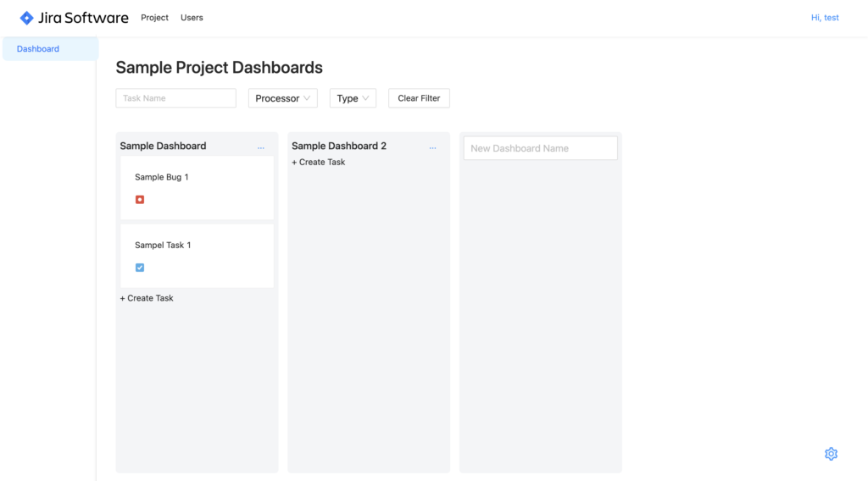Expand the Type filter dropdown
The height and width of the screenshot is (481, 868).
click(x=353, y=98)
